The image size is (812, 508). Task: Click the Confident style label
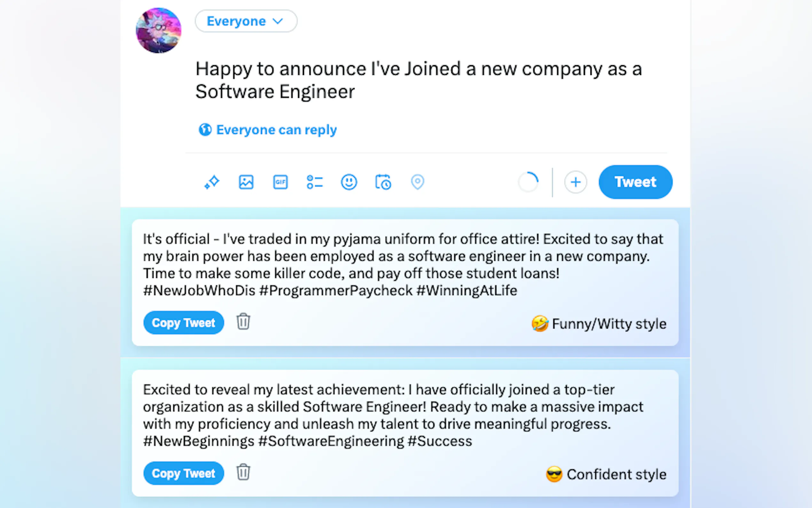pyautogui.click(x=606, y=474)
